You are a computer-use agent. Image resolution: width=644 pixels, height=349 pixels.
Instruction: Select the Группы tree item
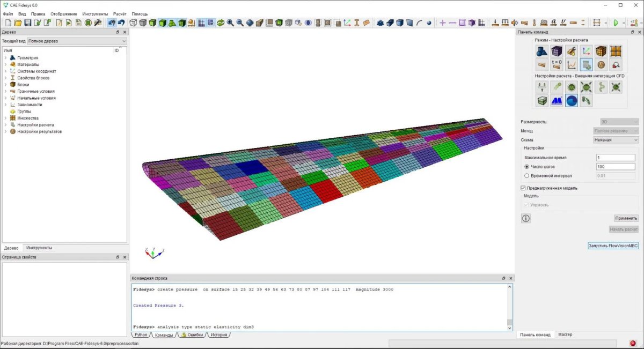pos(24,112)
